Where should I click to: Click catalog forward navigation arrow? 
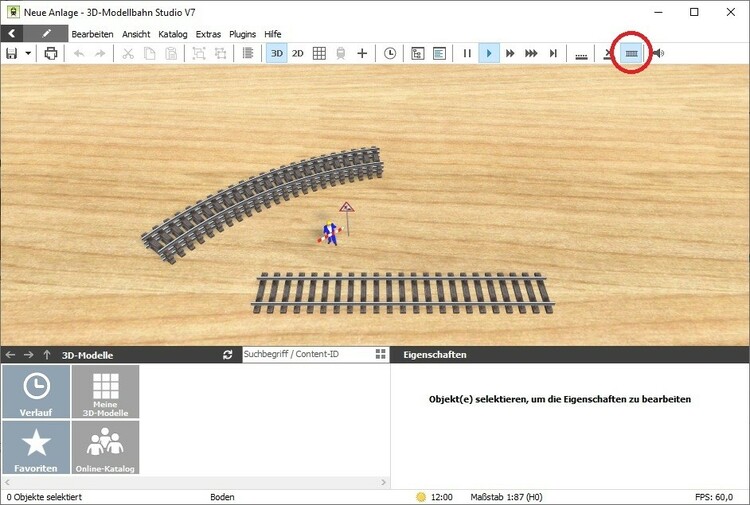29,355
